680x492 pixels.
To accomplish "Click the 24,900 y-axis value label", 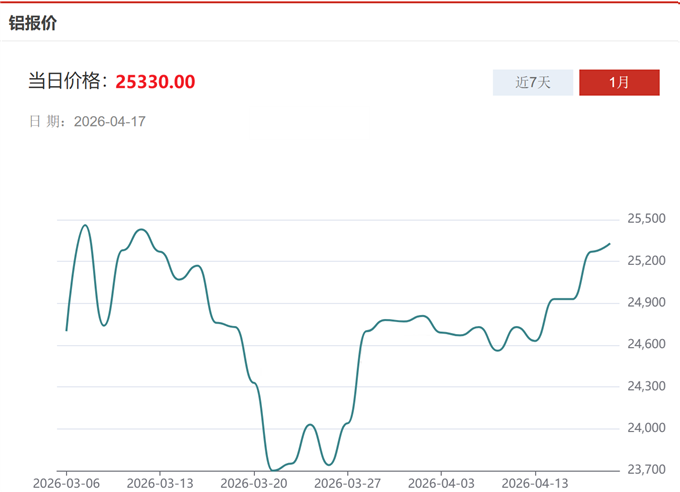I will tap(646, 303).
